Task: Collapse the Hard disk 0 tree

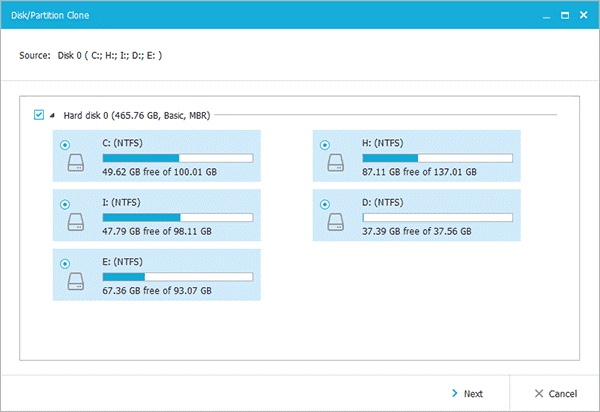Action: tap(53, 116)
